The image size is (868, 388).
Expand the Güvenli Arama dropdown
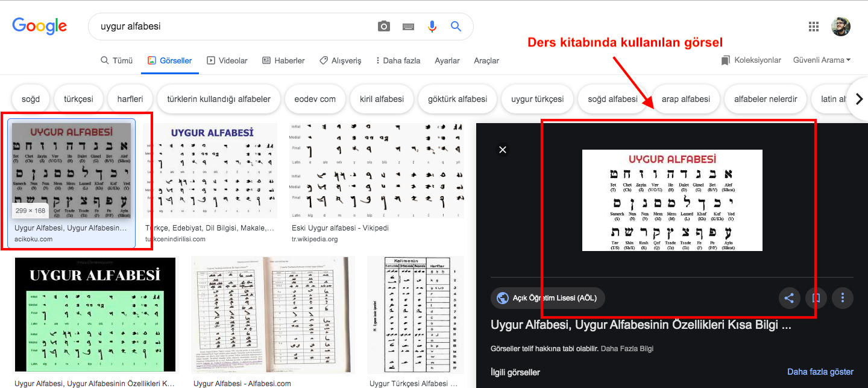(x=822, y=60)
